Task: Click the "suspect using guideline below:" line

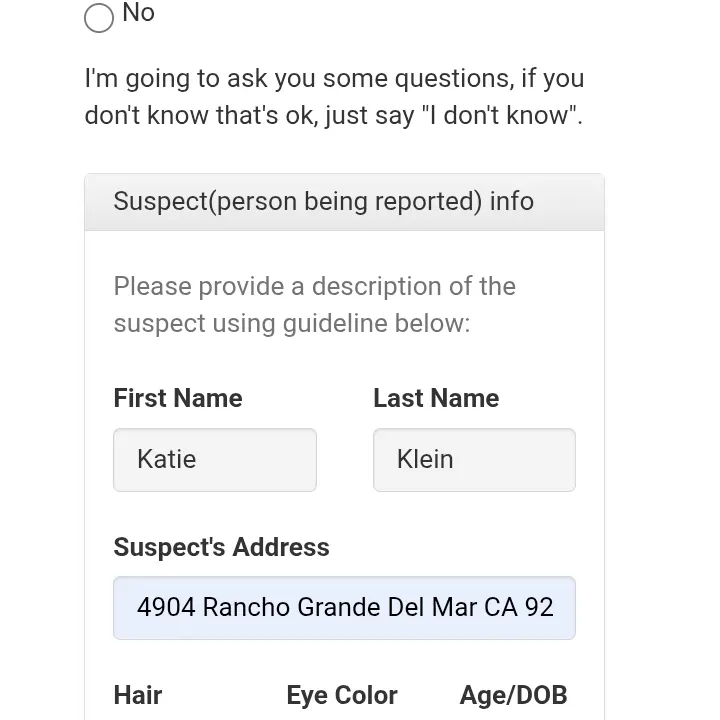Action: [292, 323]
